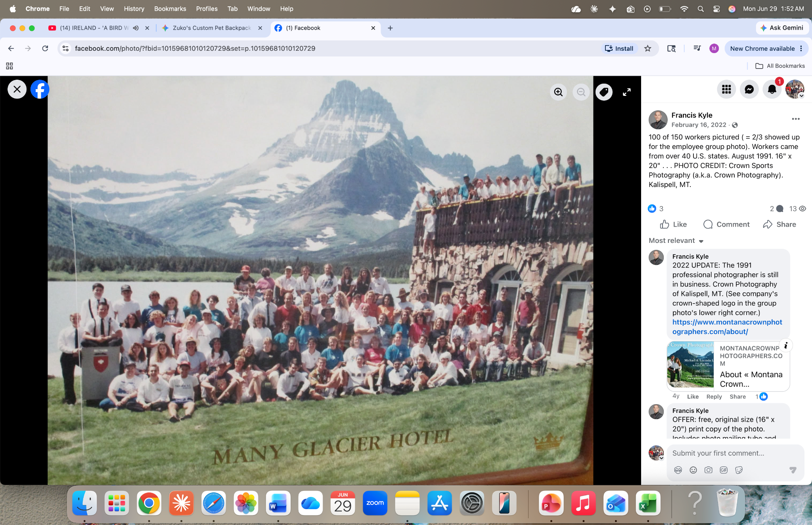The width and height of the screenshot is (812, 525).
Task: Open avatar sticker picker in comment
Action: pyautogui.click(x=678, y=470)
